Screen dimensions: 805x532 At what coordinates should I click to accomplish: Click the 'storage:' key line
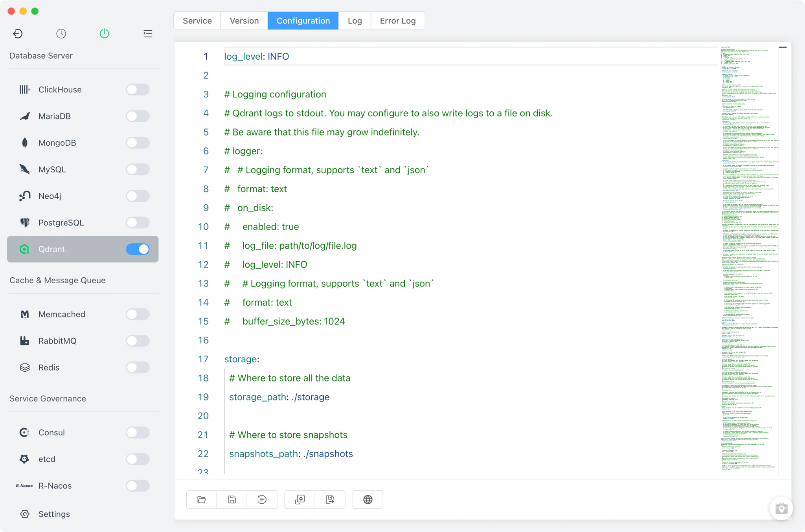242,359
